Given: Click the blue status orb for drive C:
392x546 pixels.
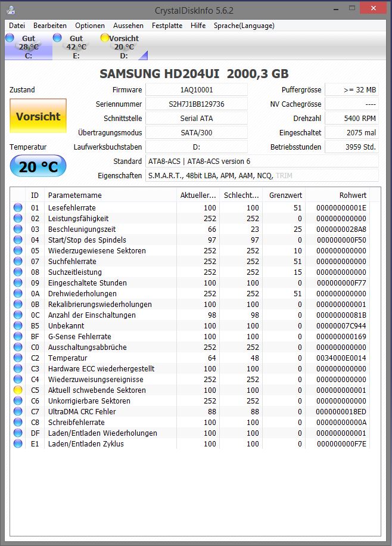Looking at the screenshot, I should [x=10, y=38].
